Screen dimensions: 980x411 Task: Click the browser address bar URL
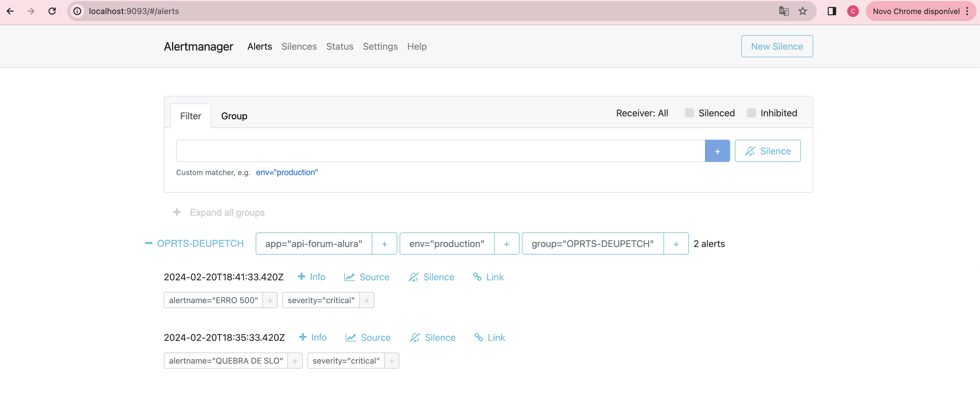click(x=134, y=11)
